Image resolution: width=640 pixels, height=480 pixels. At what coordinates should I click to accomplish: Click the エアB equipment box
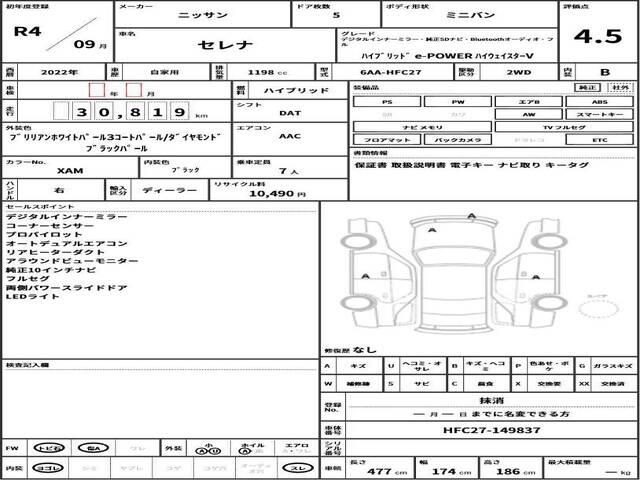[529, 102]
